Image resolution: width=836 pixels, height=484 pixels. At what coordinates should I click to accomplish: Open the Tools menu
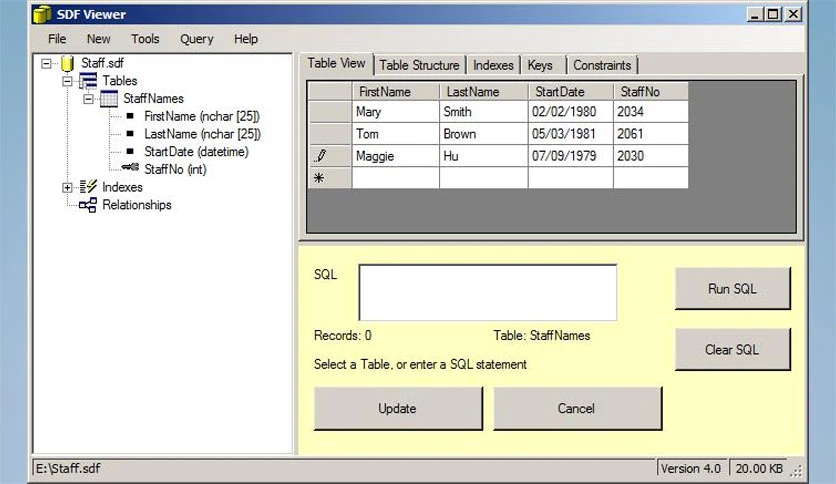coord(145,39)
